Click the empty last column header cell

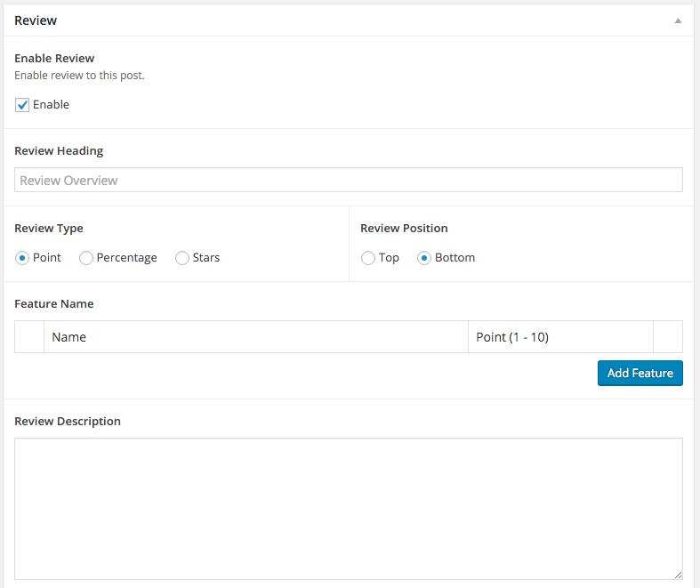pos(668,337)
